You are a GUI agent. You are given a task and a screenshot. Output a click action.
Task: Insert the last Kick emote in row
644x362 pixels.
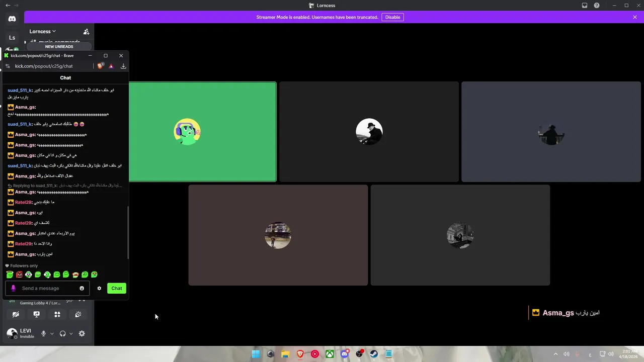(x=94, y=275)
